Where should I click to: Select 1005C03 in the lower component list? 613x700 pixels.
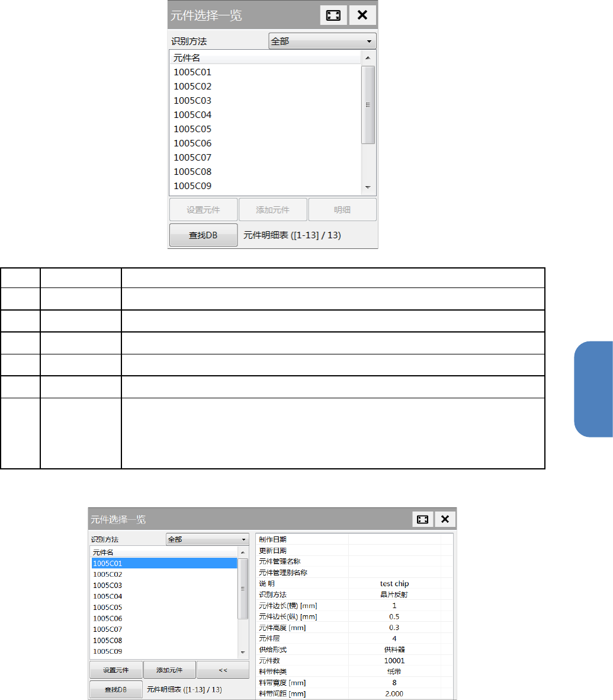click(x=164, y=585)
